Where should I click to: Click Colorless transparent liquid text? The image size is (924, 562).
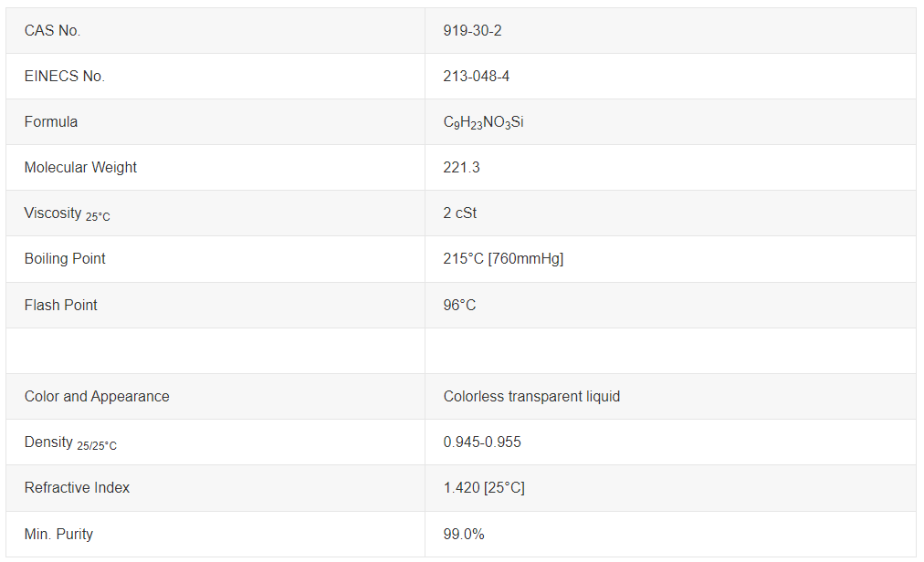531,397
